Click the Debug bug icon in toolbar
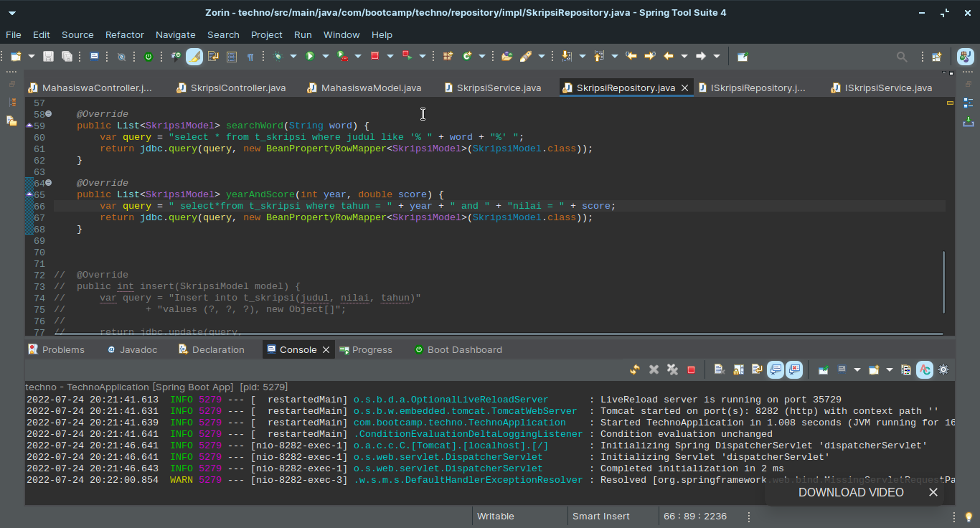 pyautogui.click(x=278, y=56)
